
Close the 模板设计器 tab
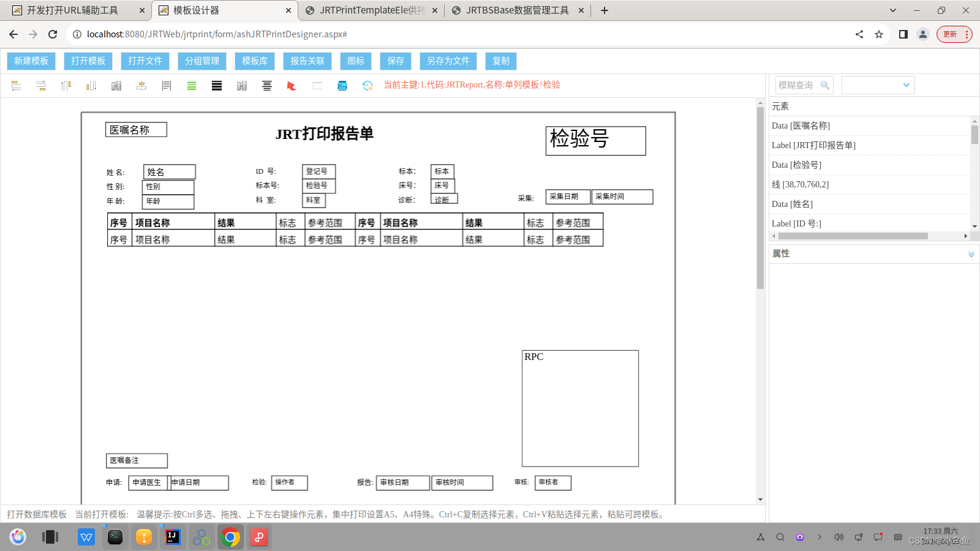point(288,10)
